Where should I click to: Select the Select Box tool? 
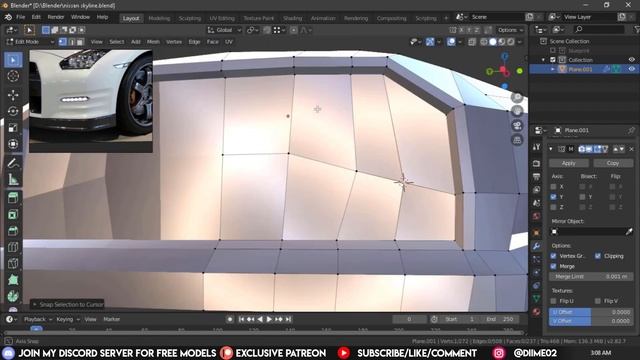tap(13, 60)
